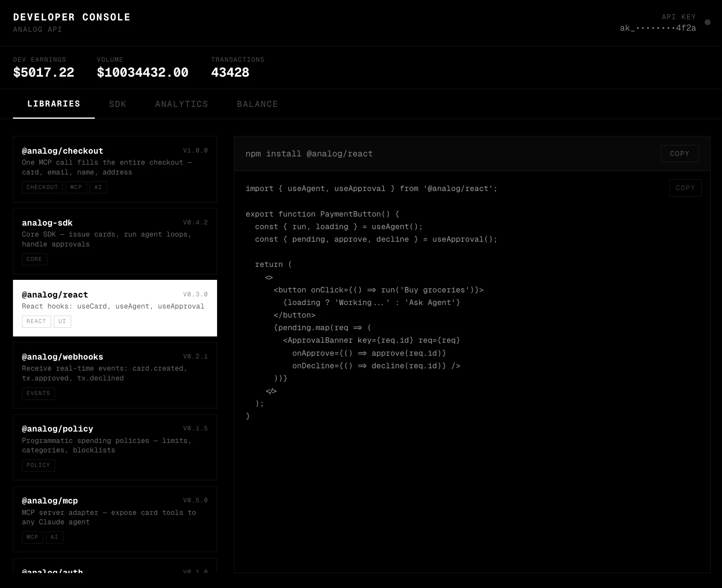Click the 'React hooks: useCard' description text
Image resolution: width=722 pixels, height=588 pixels.
(x=113, y=306)
